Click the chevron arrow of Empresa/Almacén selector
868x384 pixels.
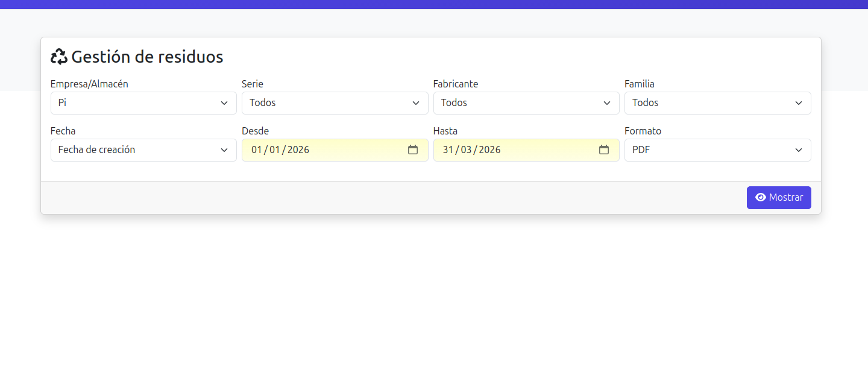click(x=224, y=103)
